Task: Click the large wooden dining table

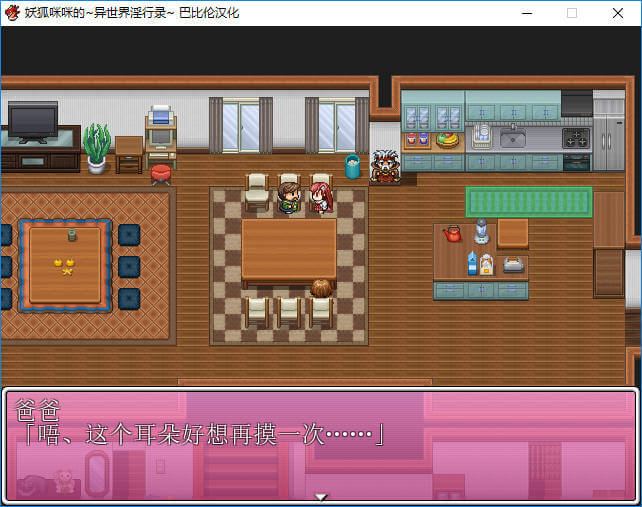Action: tap(289, 250)
